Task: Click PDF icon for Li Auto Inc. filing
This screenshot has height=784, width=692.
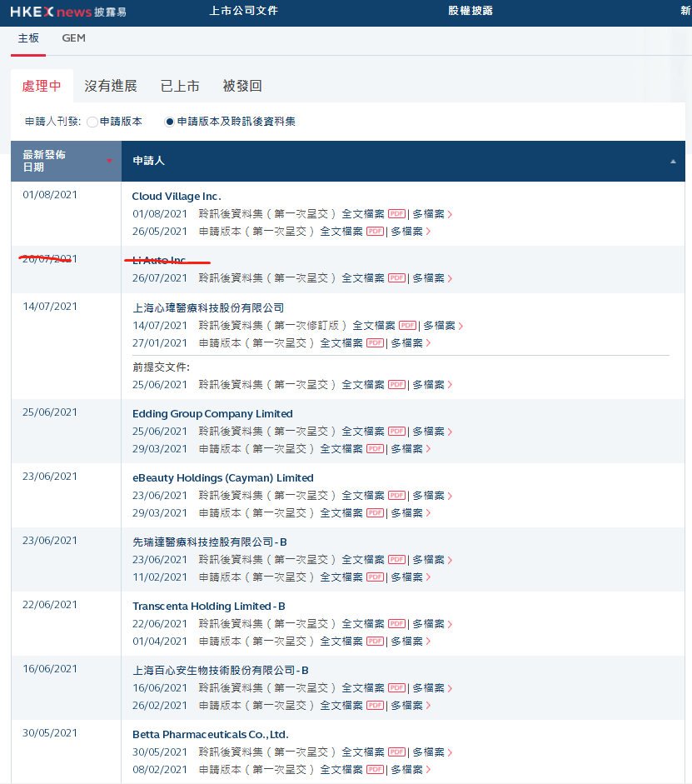Action: [x=396, y=278]
